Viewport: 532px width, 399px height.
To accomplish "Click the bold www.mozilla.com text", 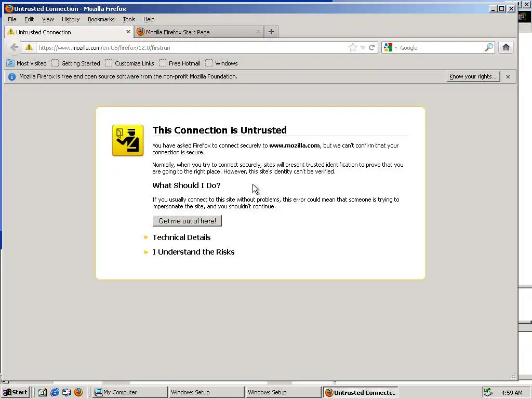I will pos(295,145).
